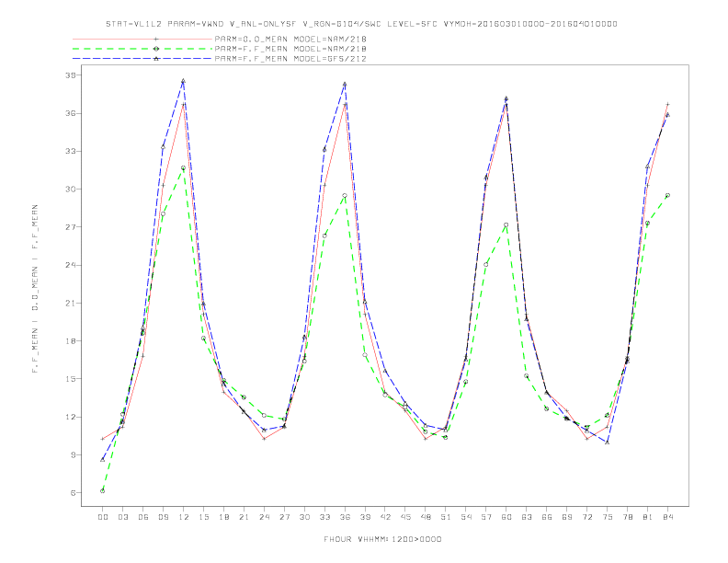Click the green circle legend marker
Screen dimensions: 728x563
(x=156, y=49)
